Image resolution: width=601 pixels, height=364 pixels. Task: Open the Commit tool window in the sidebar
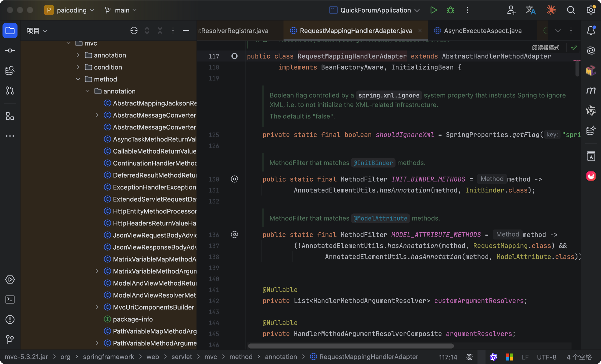pyautogui.click(x=10, y=51)
